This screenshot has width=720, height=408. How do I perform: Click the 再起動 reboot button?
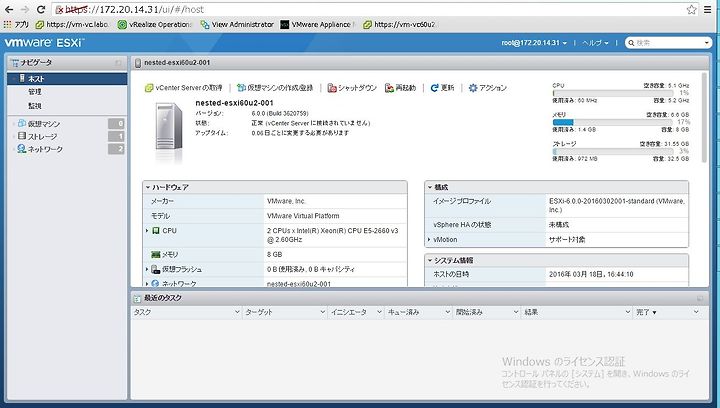point(400,88)
